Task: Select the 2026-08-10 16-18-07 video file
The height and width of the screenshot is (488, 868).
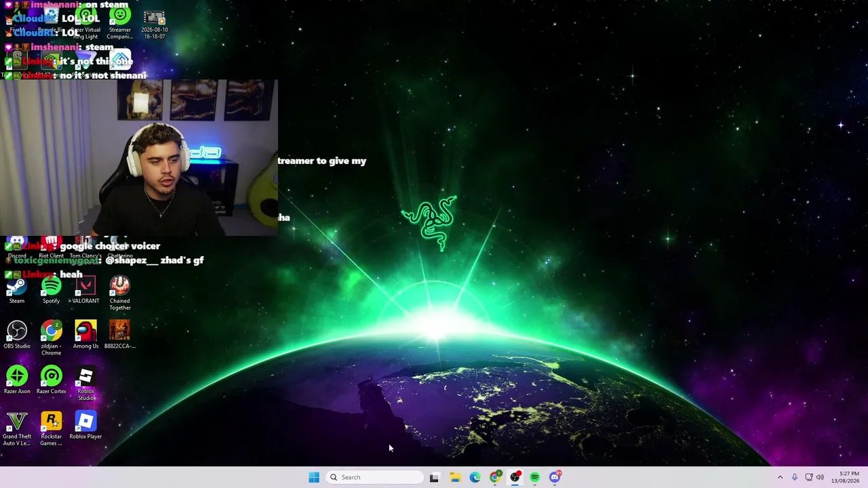Action: click(155, 24)
